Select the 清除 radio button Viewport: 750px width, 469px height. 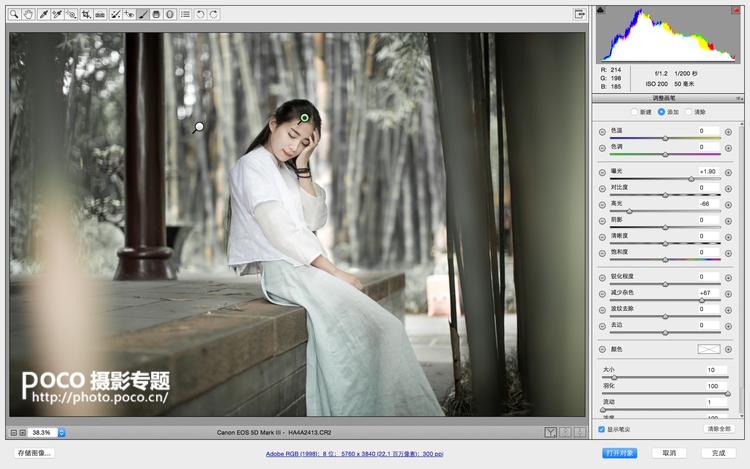click(x=687, y=112)
